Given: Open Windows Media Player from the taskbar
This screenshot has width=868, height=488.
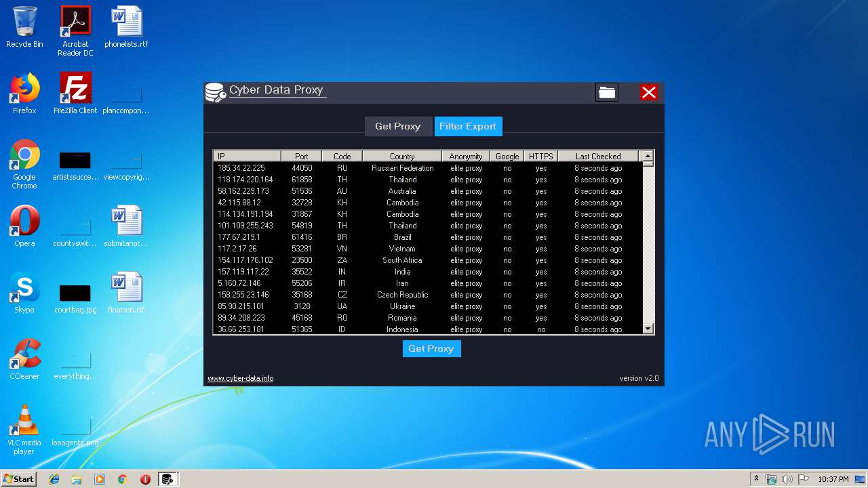Looking at the screenshot, I should tap(100, 479).
